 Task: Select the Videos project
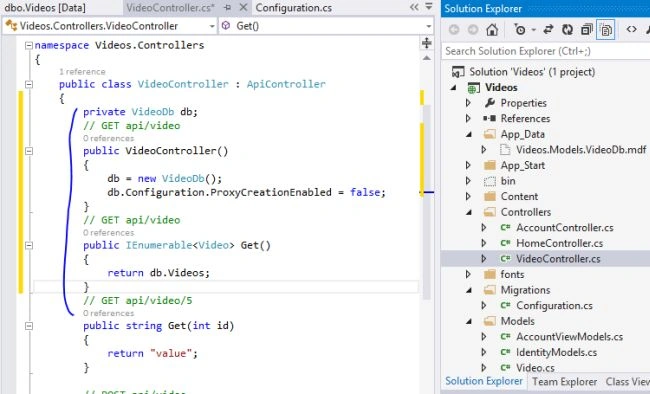point(501,88)
